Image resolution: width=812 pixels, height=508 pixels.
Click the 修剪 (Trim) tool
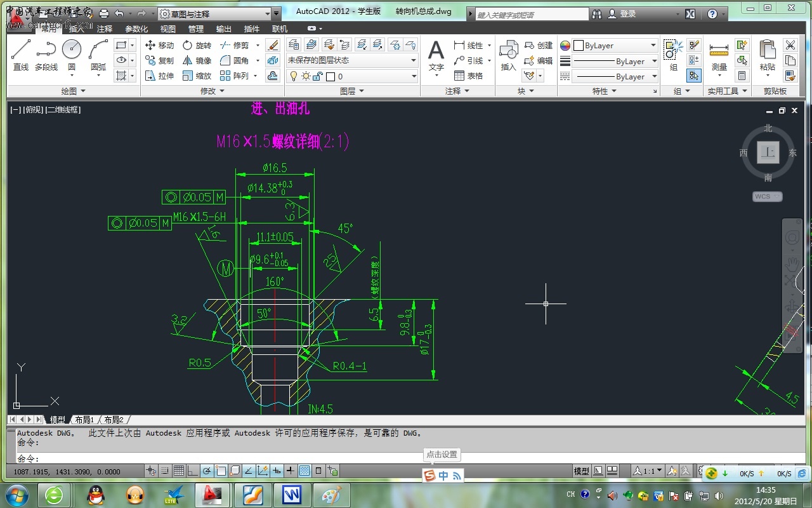pyautogui.click(x=235, y=45)
